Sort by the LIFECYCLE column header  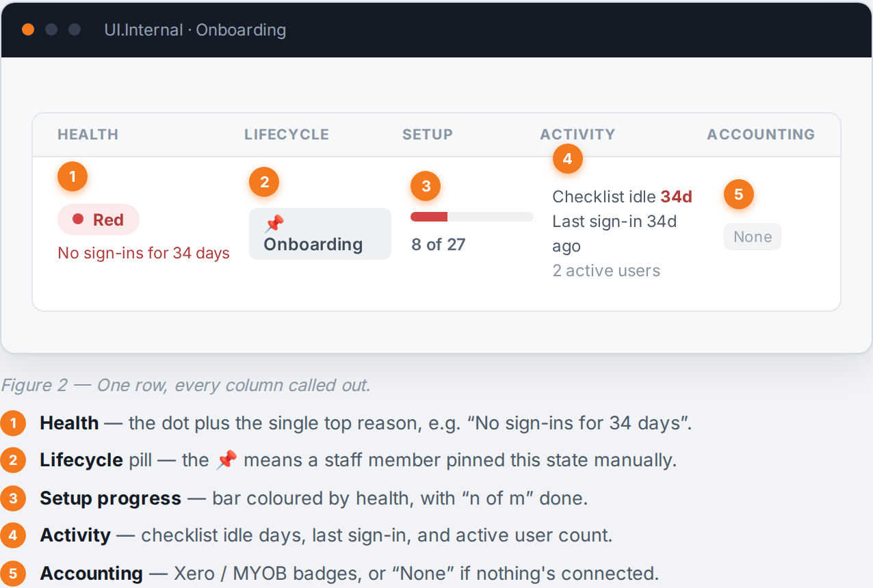pos(287,135)
